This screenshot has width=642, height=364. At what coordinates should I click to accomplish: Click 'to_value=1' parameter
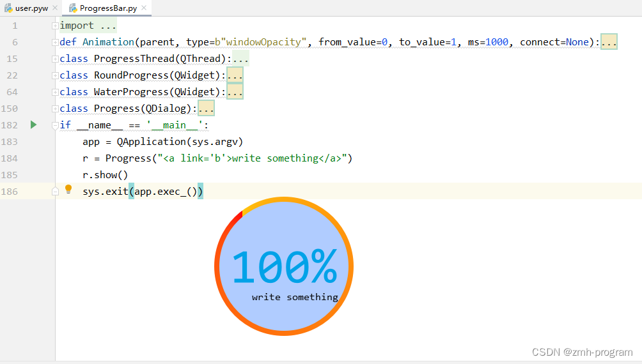[x=428, y=42]
